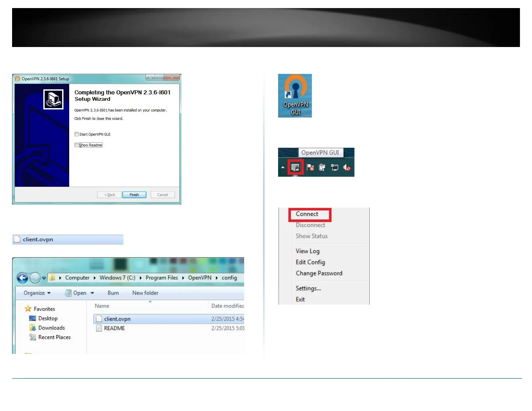Click the date 2/25/2015 5:01 of README
Viewport: 532px width, 411px height.
228,328
